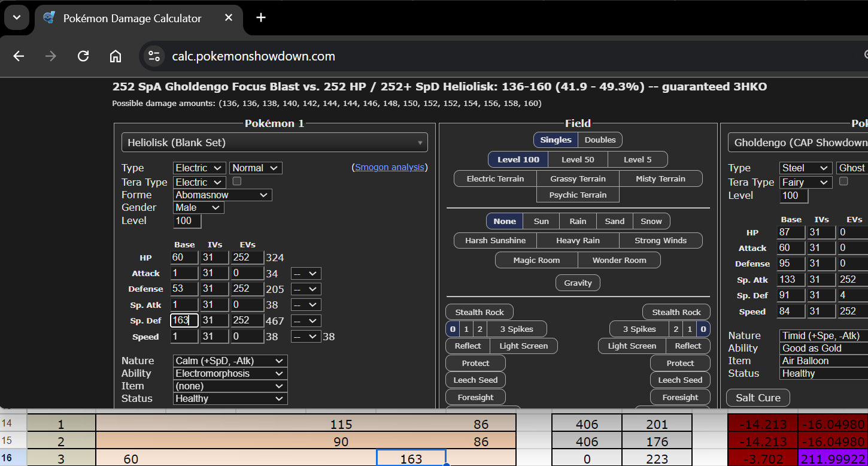Open Pokémon 1 first Type dropdown
Image resolution: width=868 pixels, height=466 pixels.
(x=199, y=168)
